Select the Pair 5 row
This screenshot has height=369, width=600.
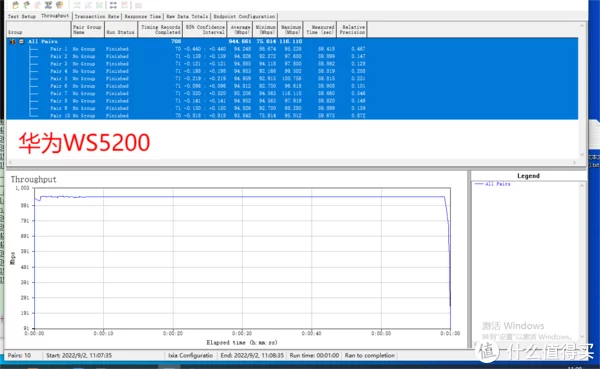pos(292,78)
